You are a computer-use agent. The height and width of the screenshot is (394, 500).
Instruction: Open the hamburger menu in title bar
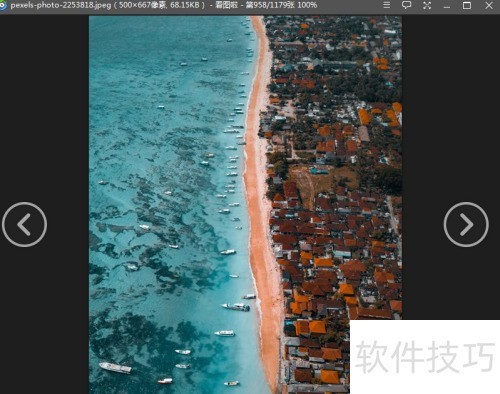387,5
